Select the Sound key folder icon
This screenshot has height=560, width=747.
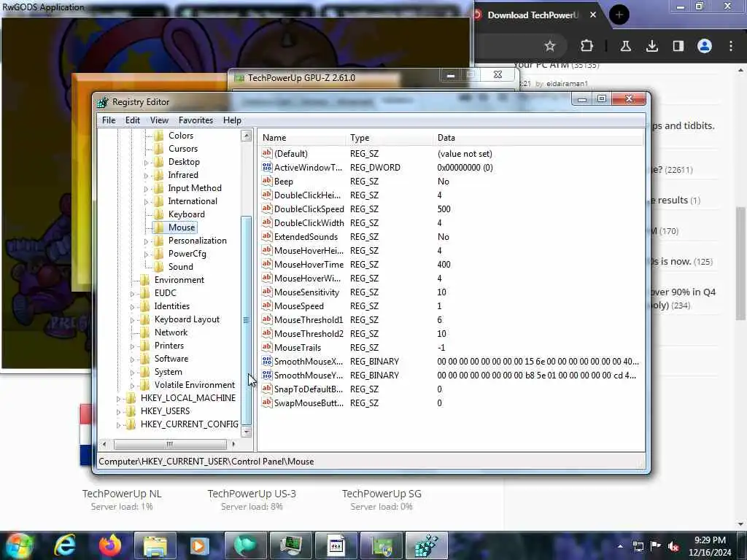coord(159,267)
